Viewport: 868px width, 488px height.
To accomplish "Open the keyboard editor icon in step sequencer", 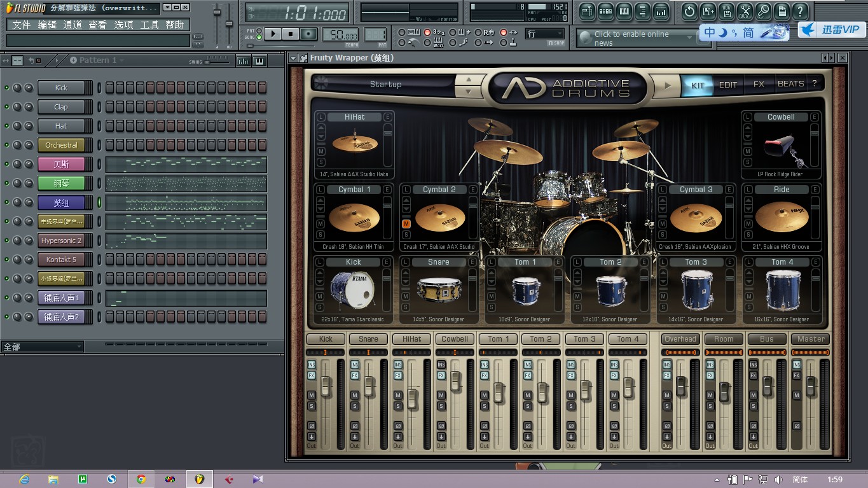I will click(x=259, y=61).
